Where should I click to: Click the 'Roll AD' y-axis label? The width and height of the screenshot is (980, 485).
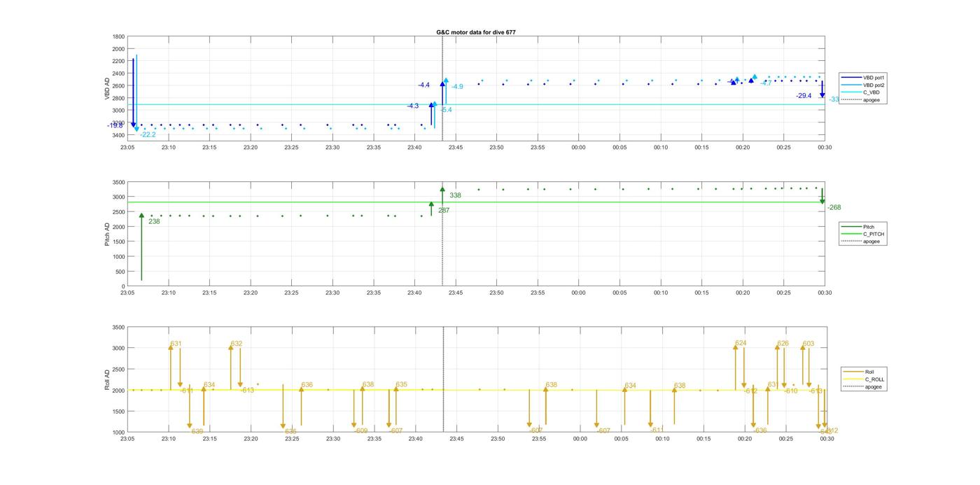(x=108, y=379)
